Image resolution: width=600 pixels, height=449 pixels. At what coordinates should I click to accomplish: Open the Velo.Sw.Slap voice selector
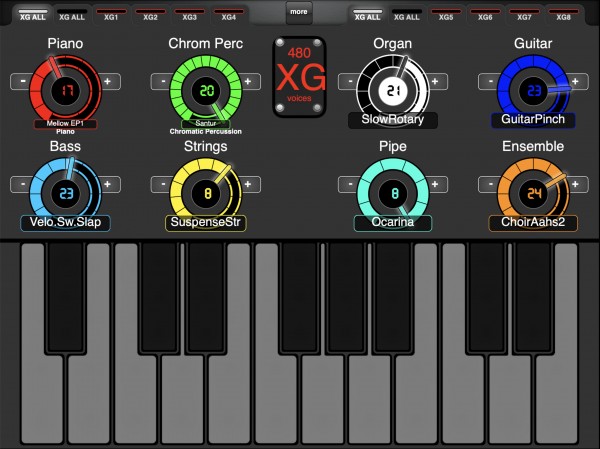tap(65, 223)
